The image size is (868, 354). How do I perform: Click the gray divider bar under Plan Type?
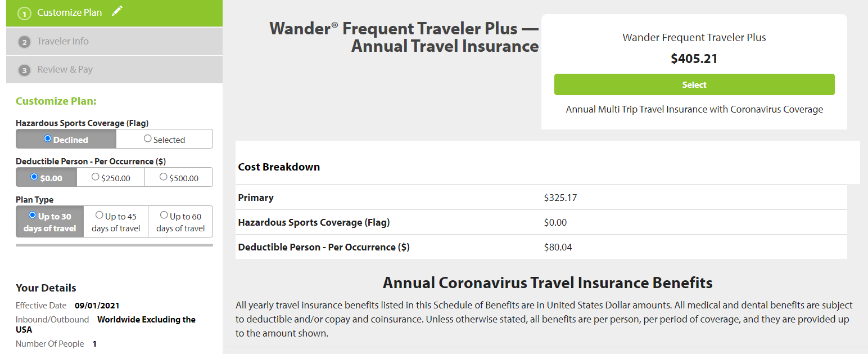click(x=114, y=245)
